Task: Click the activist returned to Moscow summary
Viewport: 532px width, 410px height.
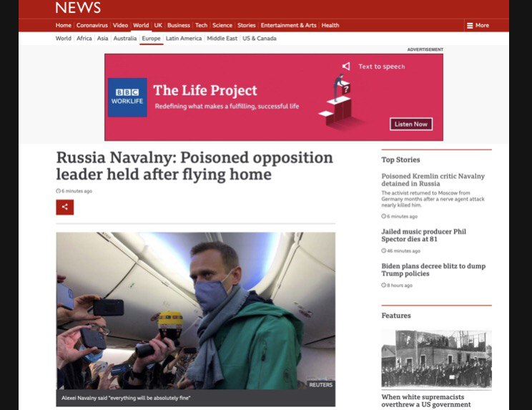Action: pos(433,199)
